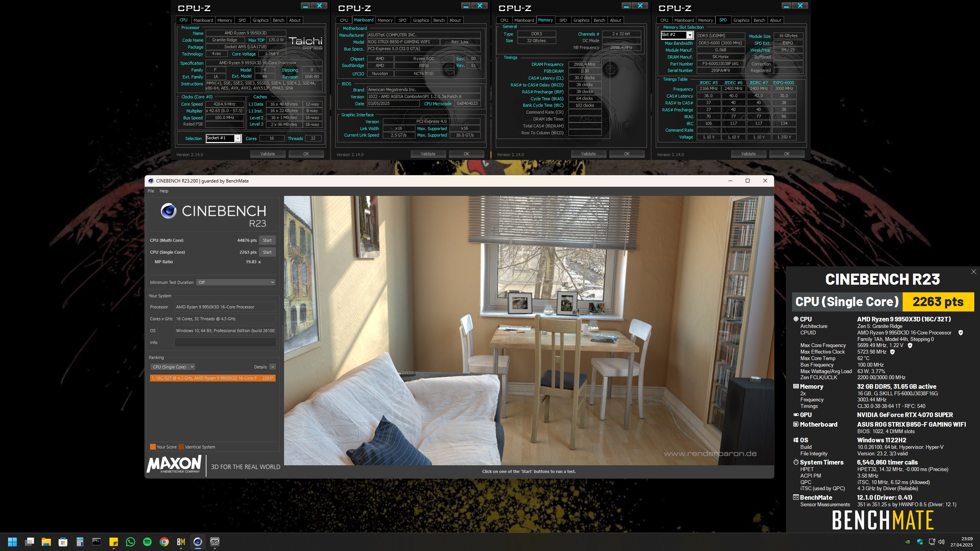Click the empty Info input field
Viewport: 980px width, 551px height.
[x=225, y=342]
